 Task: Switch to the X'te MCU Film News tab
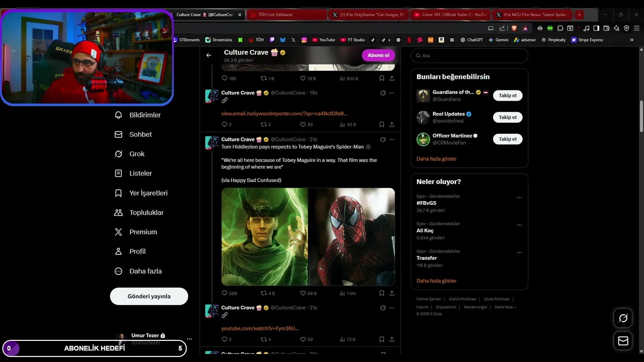click(x=531, y=15)
